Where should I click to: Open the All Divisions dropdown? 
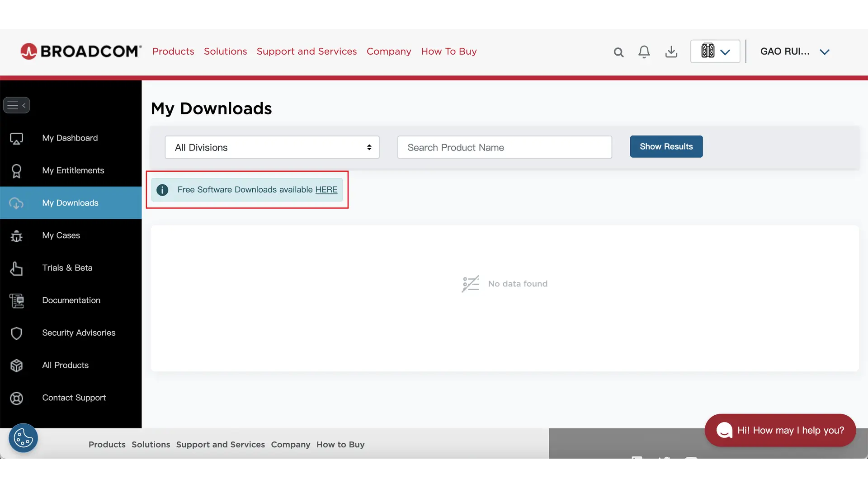click(272, 147)
